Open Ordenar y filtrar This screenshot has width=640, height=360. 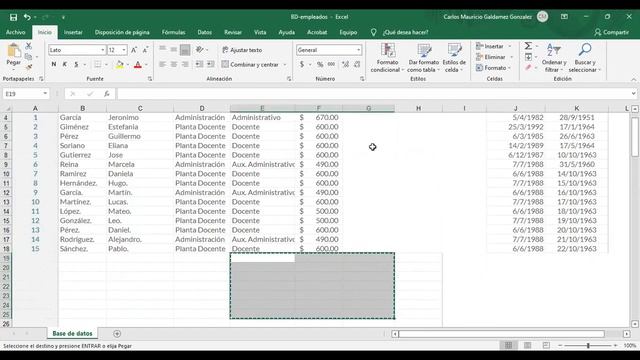554,58
